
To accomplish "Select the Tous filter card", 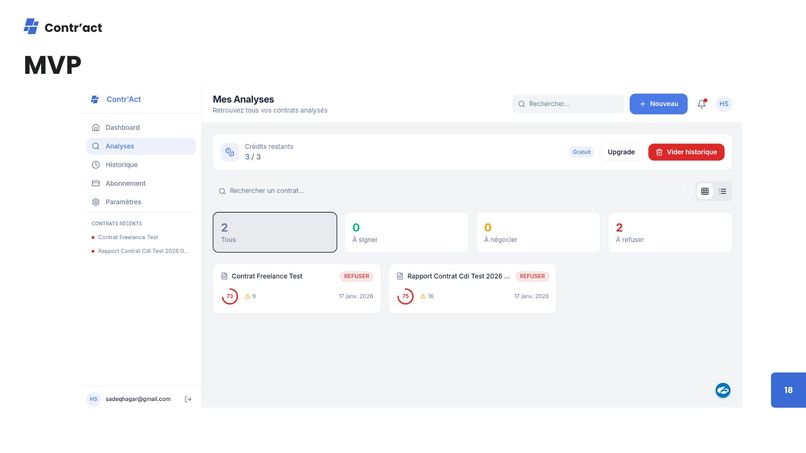I will click(x=275, y=232).
